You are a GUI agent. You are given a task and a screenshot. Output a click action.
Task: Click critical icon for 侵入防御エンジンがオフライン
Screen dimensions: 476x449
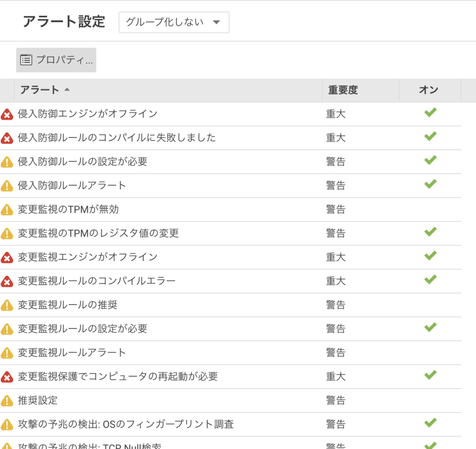(7, 114)
